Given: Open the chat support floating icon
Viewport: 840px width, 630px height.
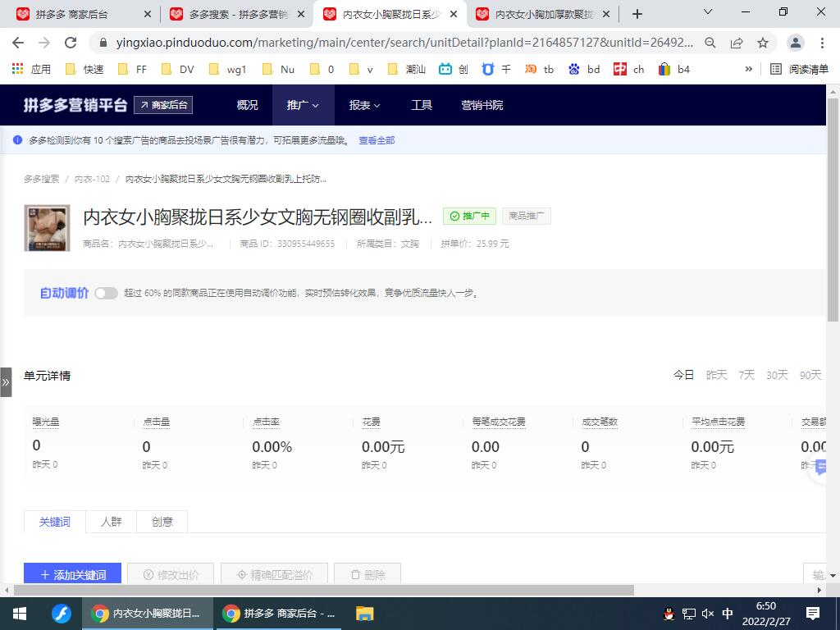Looking at the screenshot, I should 821,468.
